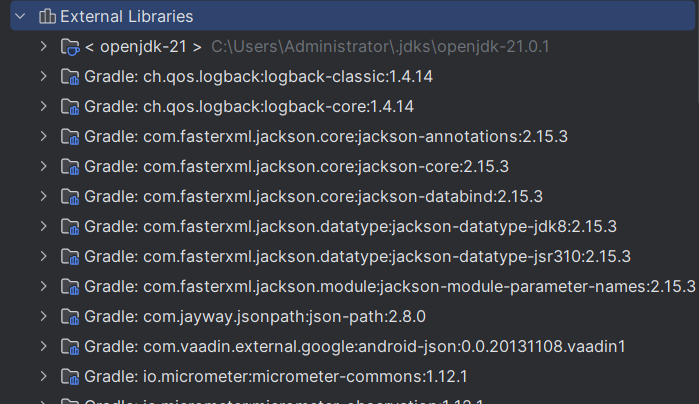The image size is (699, 404).
Task: Click the External Libraries icon
Action: [47, 16]
